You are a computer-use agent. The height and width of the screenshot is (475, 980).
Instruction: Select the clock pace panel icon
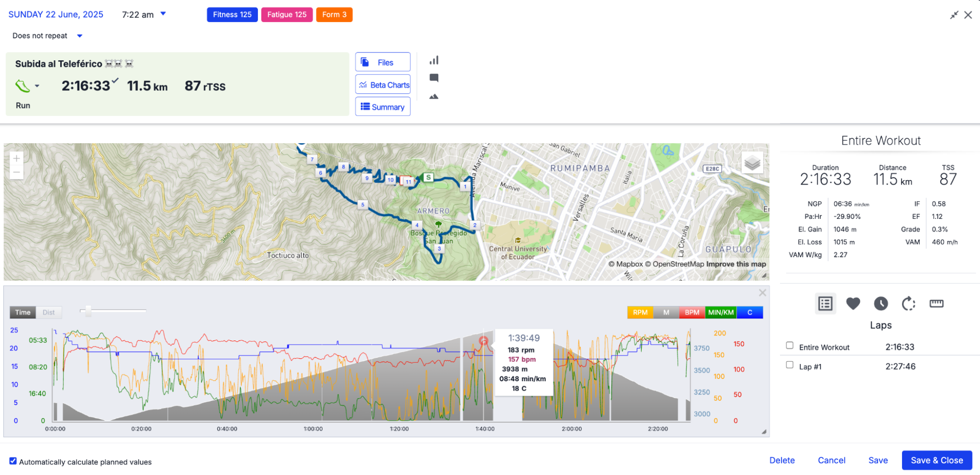(880, 304)
